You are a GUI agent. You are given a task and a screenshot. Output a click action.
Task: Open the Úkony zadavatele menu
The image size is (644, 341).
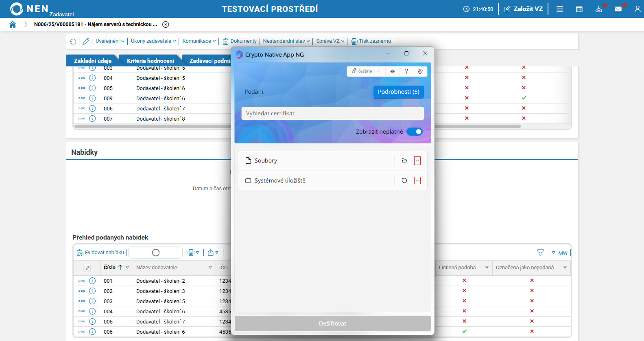coord(153,41)
